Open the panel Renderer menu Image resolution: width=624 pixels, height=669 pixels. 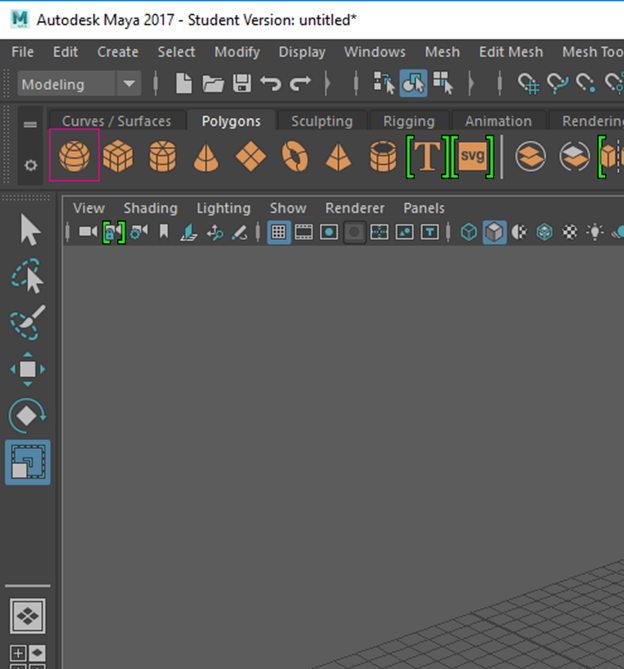point(355,208)
